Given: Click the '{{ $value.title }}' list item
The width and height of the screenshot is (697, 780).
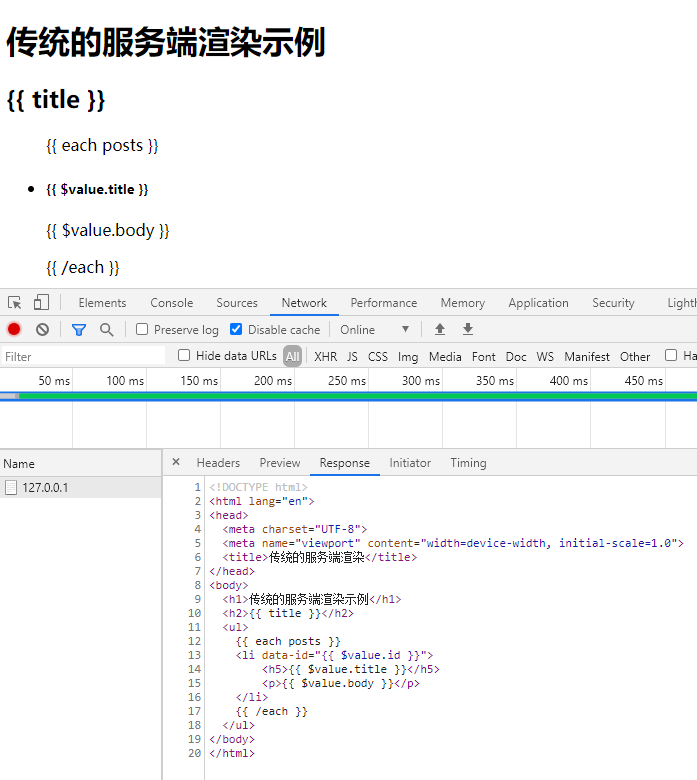Looking at the screenshot, I should pyautogui.click(x=97, y=190).
